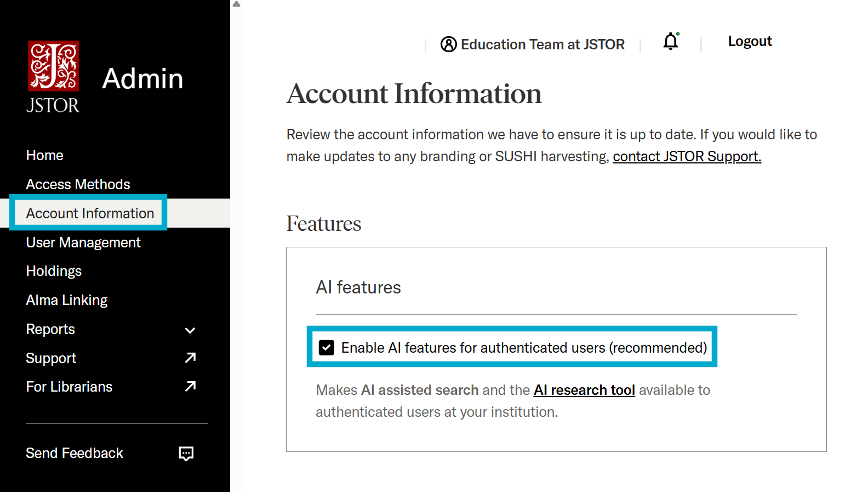The image size is (868, 492).
Task: Click the Support external link arrow
Action: 190,358
